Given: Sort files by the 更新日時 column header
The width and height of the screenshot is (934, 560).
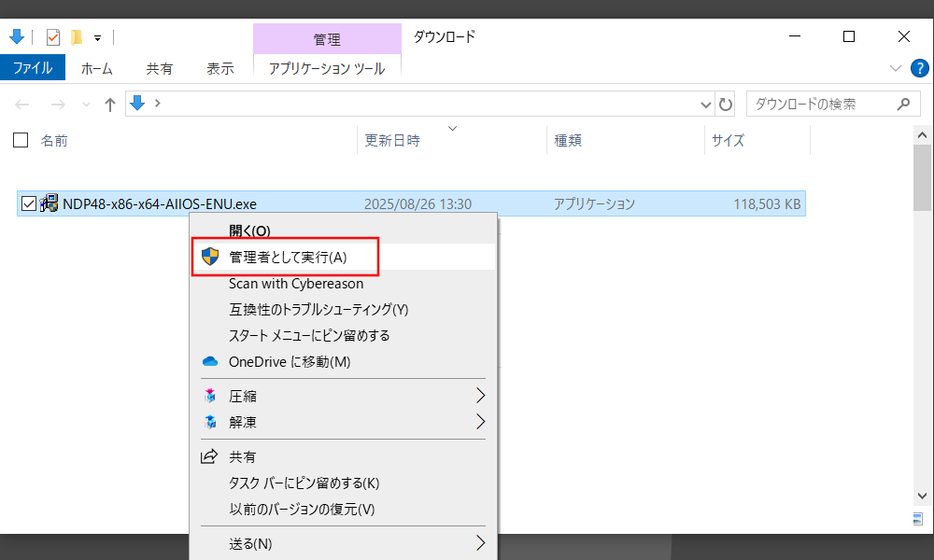Looking at the screenshot, I should point(392,141).
